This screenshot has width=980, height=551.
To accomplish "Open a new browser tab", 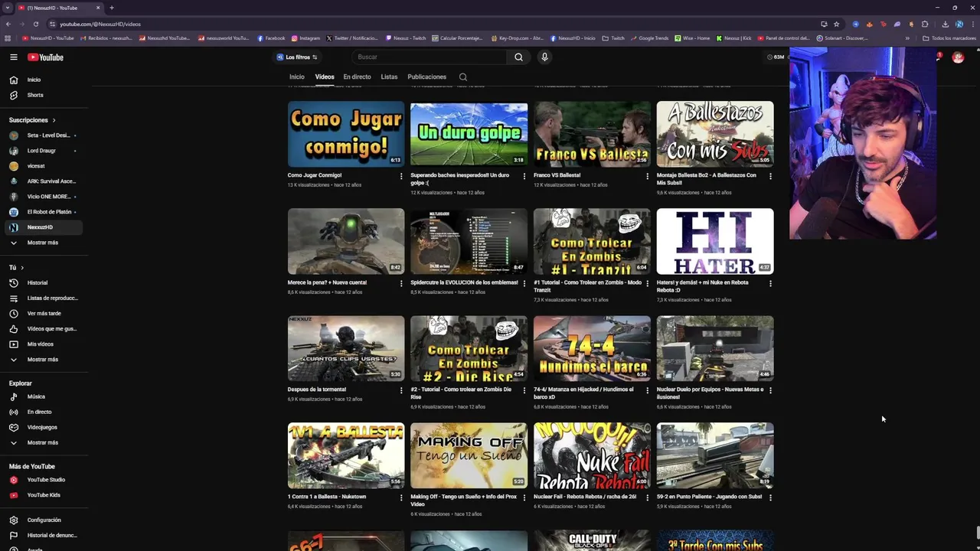I will (x=112, y=8).
